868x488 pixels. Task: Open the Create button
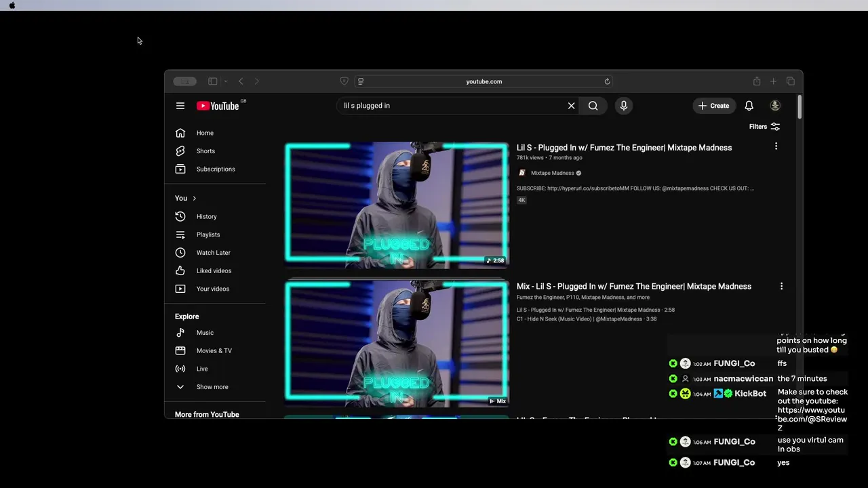714,106
